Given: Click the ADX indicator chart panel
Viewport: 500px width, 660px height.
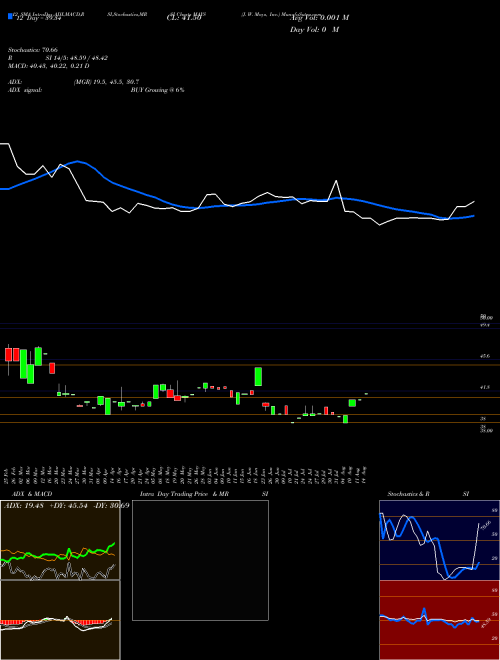Looking at the screenshot, I should click(x=60, y=540).
